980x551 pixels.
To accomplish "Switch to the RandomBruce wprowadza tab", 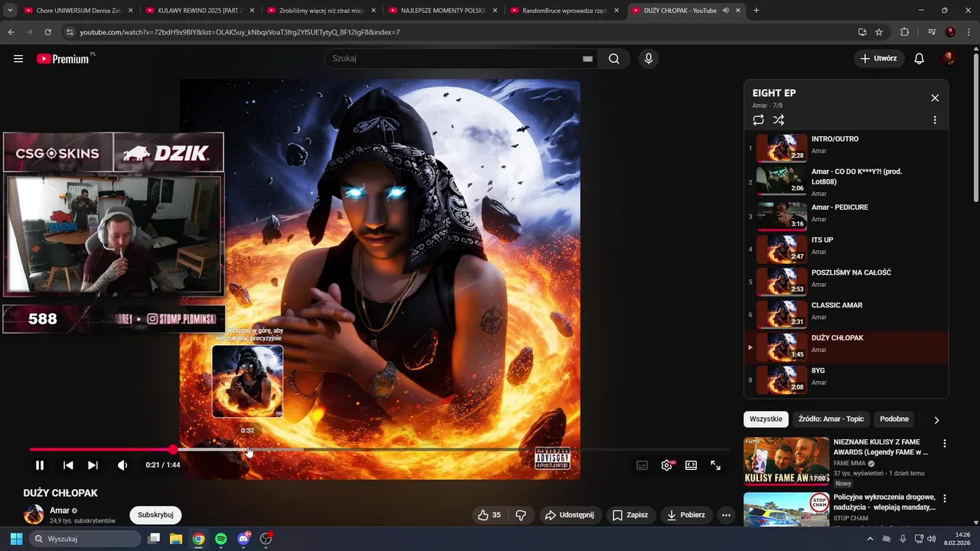I will [565, 11].
